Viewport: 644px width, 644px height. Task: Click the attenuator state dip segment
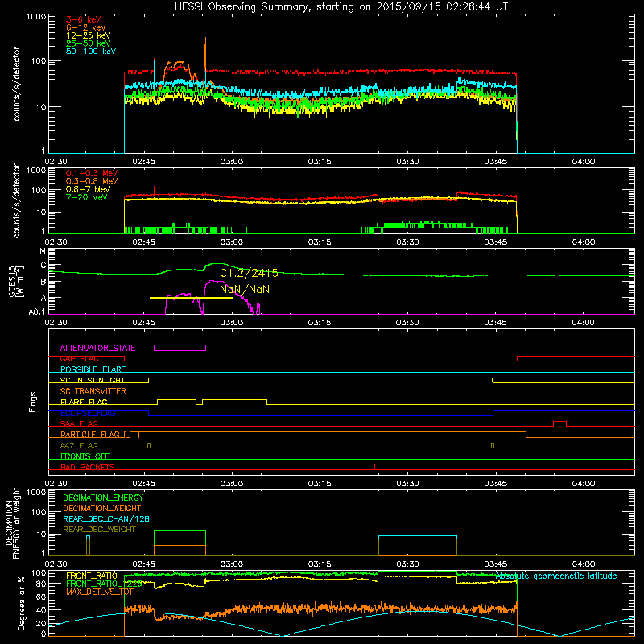coord(180,350)
